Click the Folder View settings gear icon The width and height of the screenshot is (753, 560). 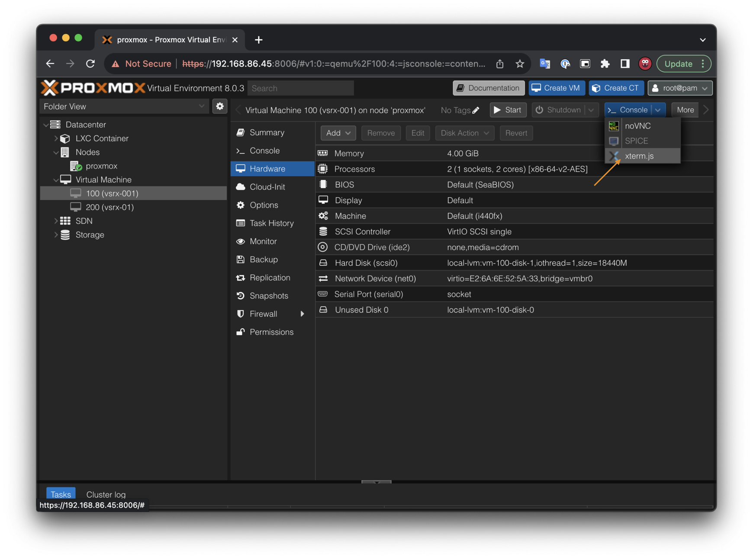(220, 106)
